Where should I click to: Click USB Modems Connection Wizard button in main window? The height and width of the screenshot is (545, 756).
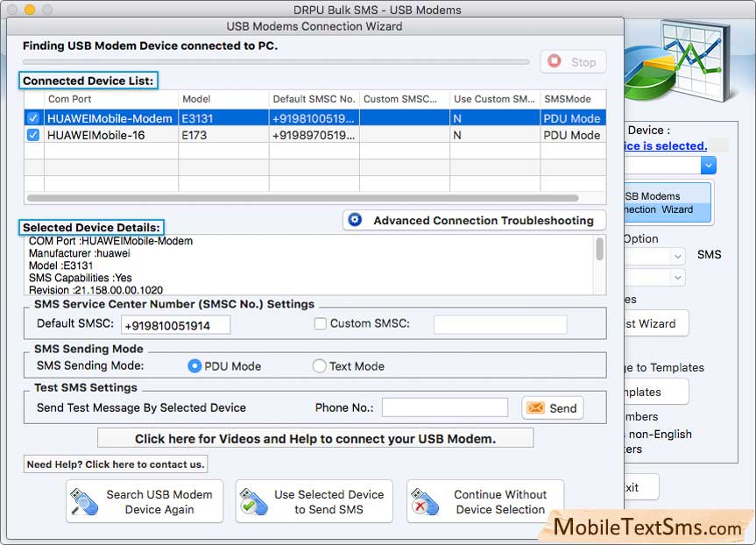(x=668, y=202)
